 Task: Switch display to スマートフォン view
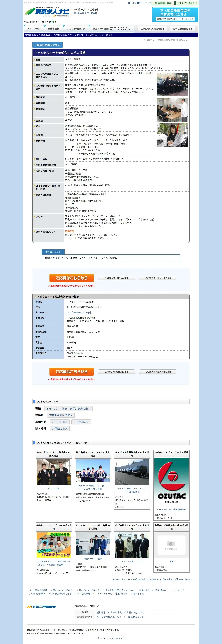pos(117,638)
